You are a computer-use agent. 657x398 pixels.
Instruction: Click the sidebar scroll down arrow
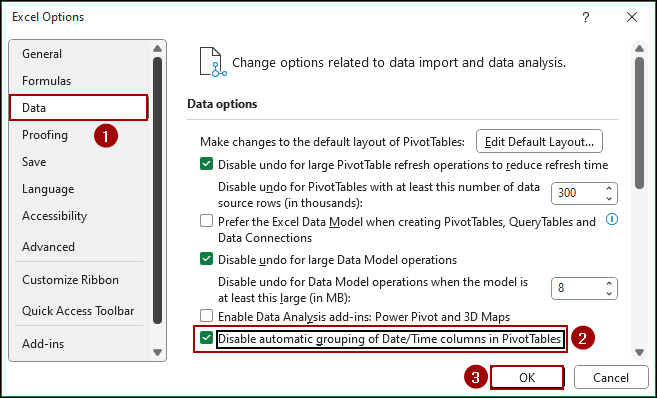coord(158,352)
